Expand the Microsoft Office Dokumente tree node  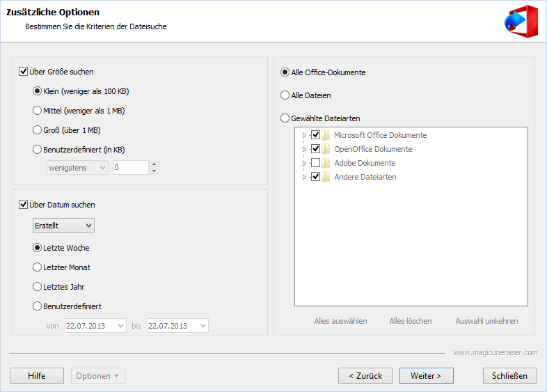point(304,135)
